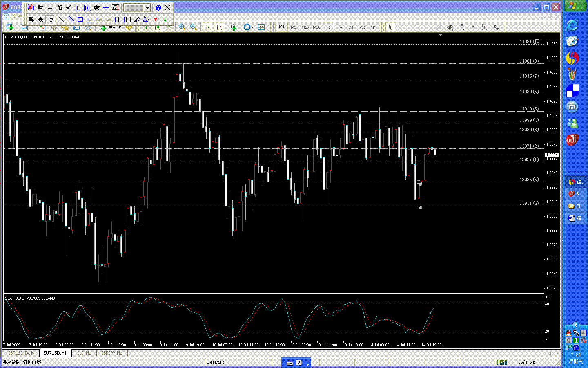
Task: Click the candlestick icon in the floating toolbar
Action: pos(31,8)
